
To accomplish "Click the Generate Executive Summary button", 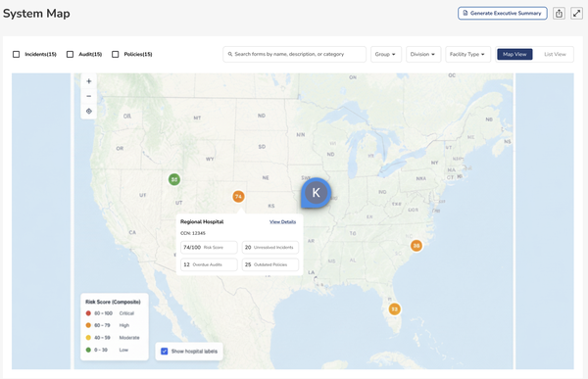I will [x=502, y=13].
